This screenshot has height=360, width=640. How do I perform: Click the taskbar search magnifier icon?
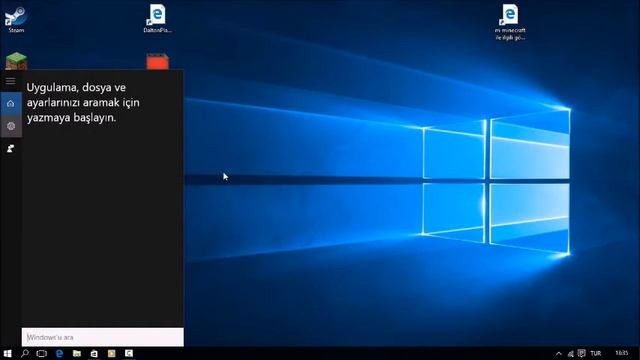(24, 353)
